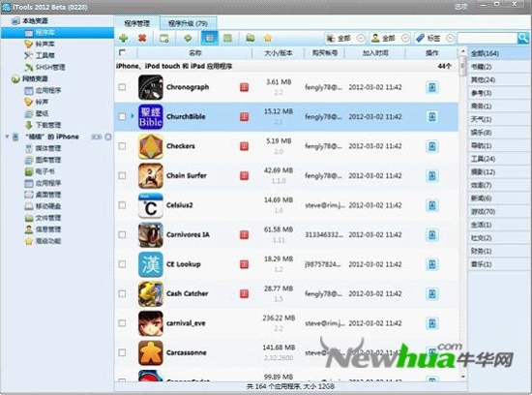The image size is (532, 395).
Task: Switch to the 程序管理 tab
Action: click(136, 23)
